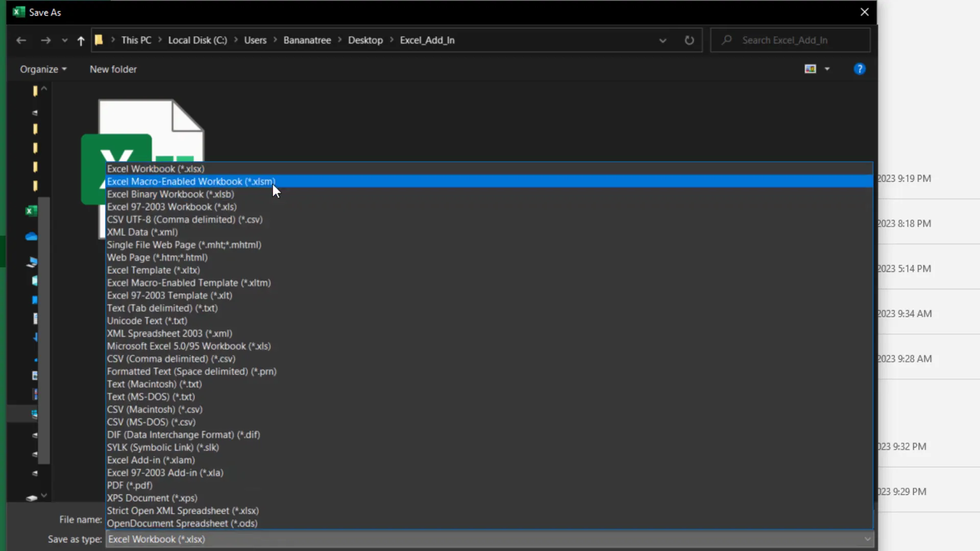This screenshot has width=980, height=551.
Task: Navigate to Bananatree in the breadcrumb path
Action: point(307,40)
